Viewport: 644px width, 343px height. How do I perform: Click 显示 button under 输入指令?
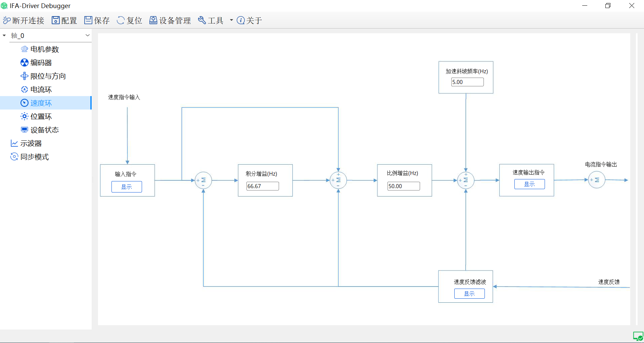127,187
